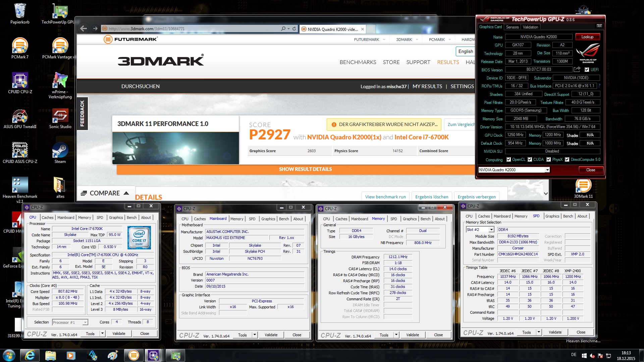Viewport: 644px width, 362px height.
Task: Toggle the PhysX checkbox in GPU-Z
Action: (549, 160)
